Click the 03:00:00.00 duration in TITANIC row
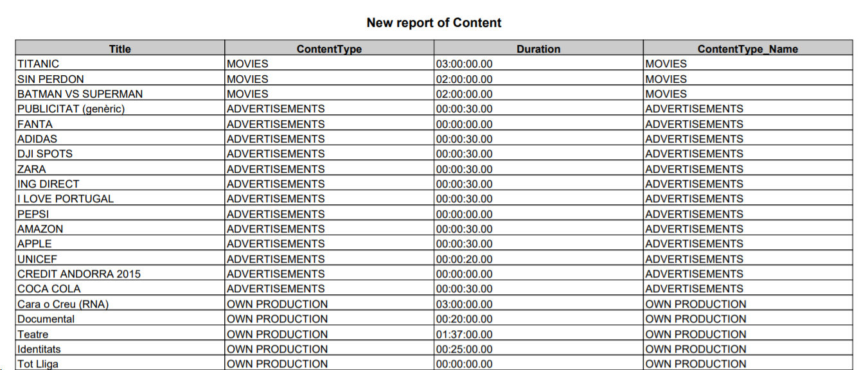The width and height of the screenshot is (868, 370). pos(465,64)
